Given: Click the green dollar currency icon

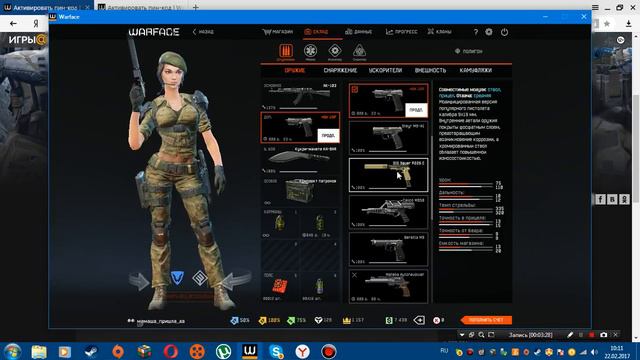Looking at the screenshot, I should (x=389, y=320).
